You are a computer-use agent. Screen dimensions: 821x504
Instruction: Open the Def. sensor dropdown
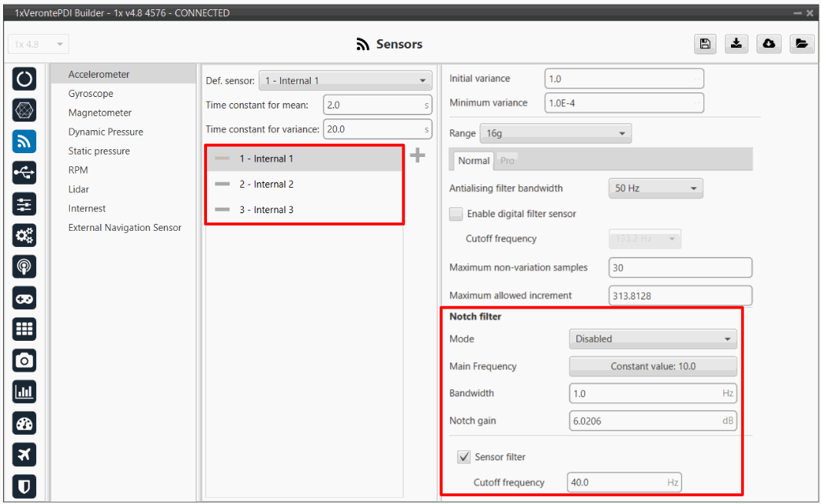click(x=345, y=81)
